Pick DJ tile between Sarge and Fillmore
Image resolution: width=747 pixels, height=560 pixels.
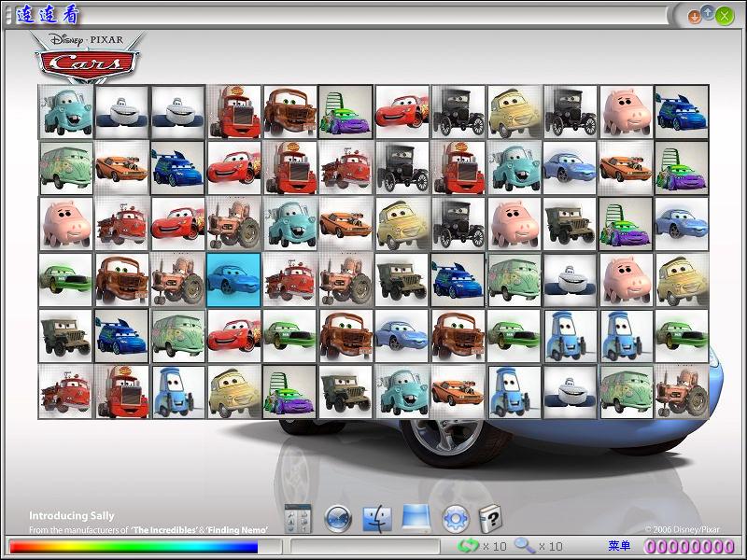(x=121, y=336)
